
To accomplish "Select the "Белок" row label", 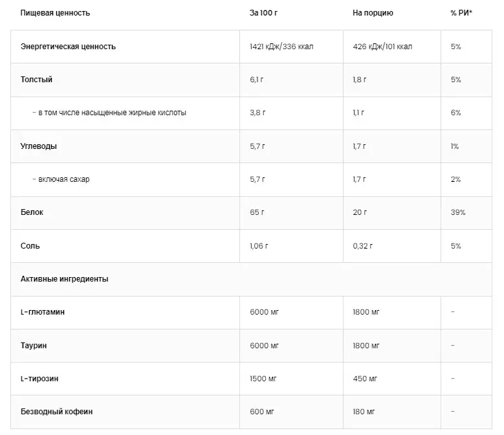I will [32, 212].
